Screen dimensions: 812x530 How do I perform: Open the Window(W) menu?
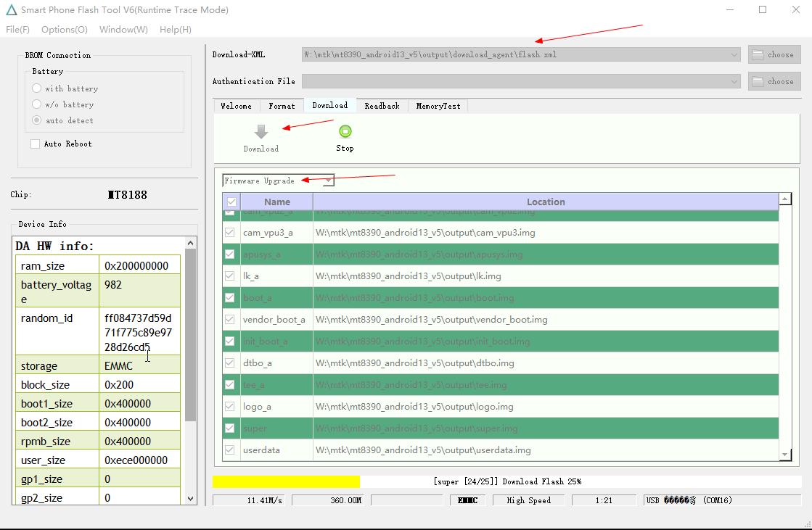pyautogui.click(x=123, y=30)
